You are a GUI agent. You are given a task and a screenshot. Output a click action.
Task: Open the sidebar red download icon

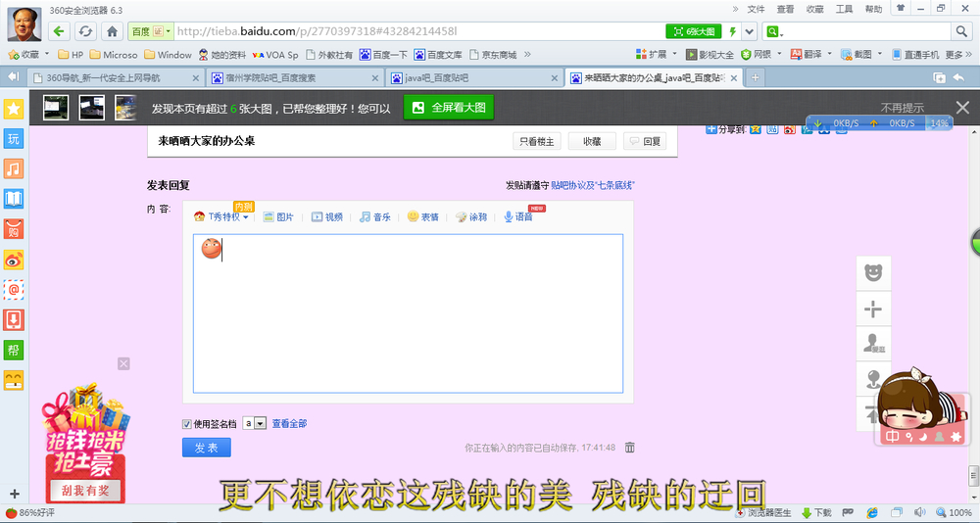[x=13, y=320]
